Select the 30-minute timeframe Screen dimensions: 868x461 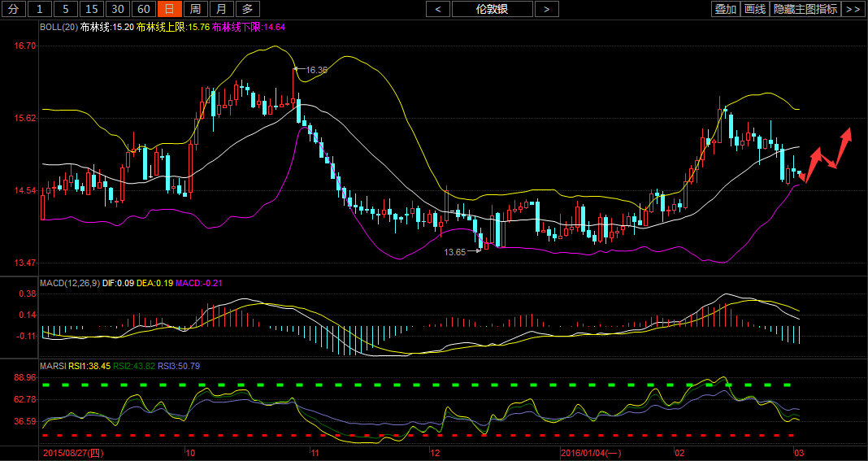click(118, 9)
